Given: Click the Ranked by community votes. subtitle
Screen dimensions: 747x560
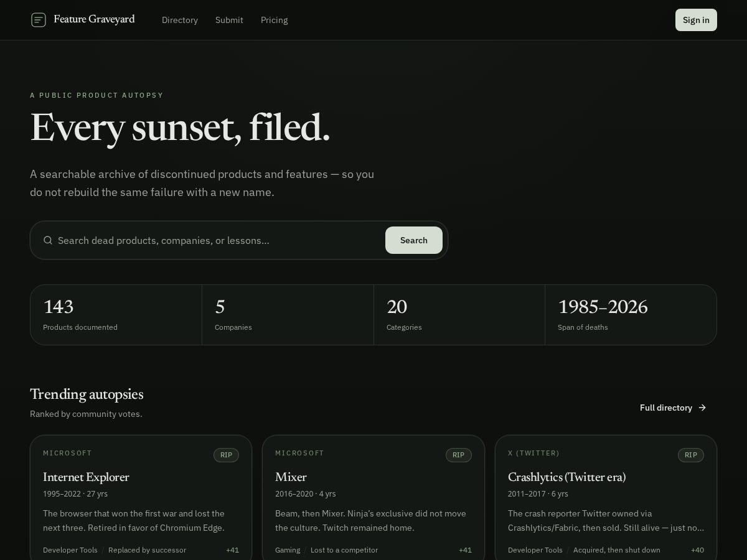Looking at the screenshot, I should click(86, 414).
